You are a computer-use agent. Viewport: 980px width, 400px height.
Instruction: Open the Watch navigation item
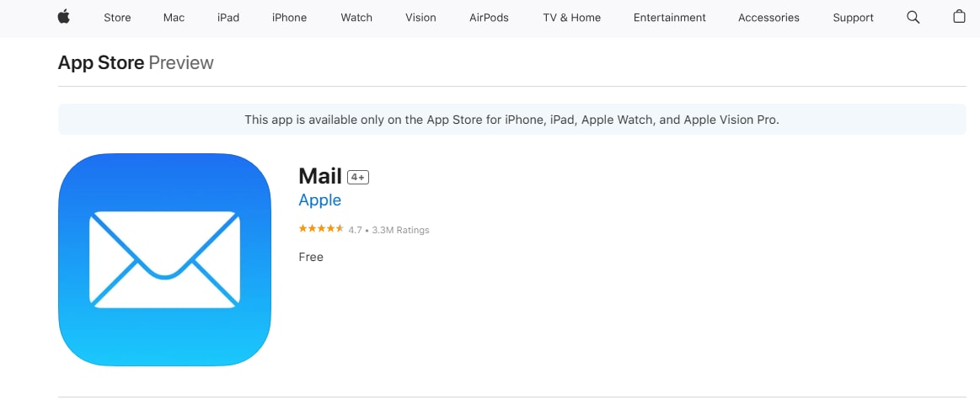(x=356, y=18)
